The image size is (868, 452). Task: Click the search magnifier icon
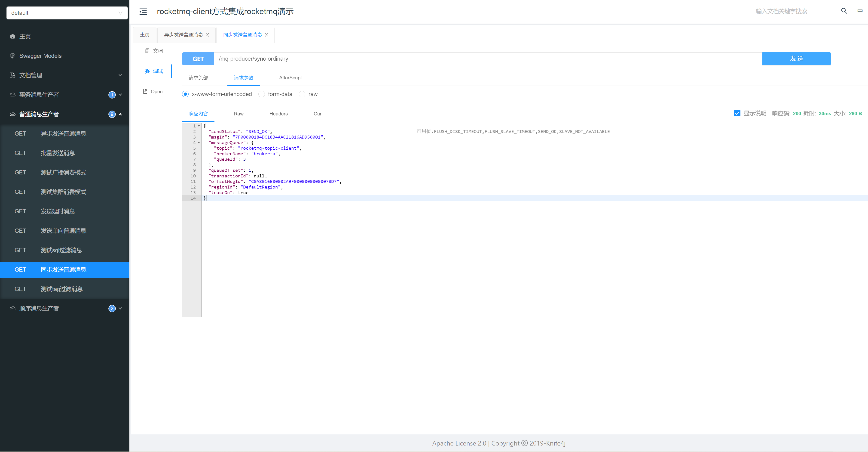click(844, 11)
